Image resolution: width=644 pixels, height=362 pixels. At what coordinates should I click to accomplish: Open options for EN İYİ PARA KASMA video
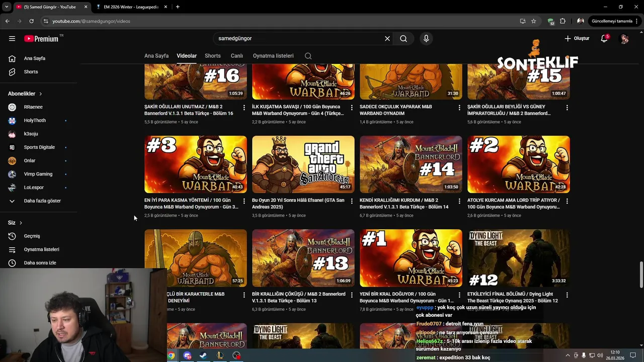(x=244, y=201)
